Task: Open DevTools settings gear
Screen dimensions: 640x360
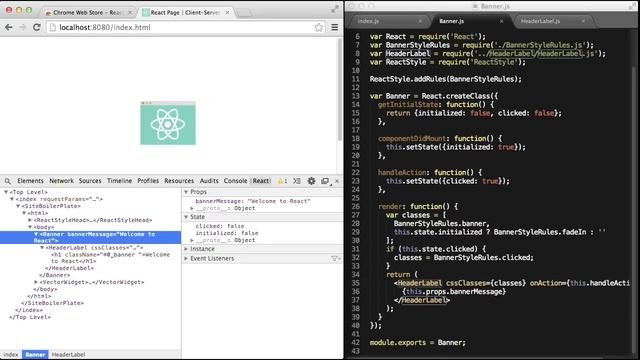Action: pyautogui.click(x=311, y=181)
